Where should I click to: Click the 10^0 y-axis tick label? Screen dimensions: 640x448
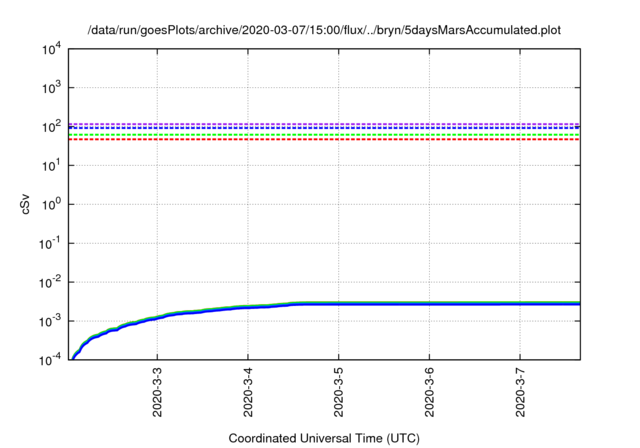[x=51, y=204]
